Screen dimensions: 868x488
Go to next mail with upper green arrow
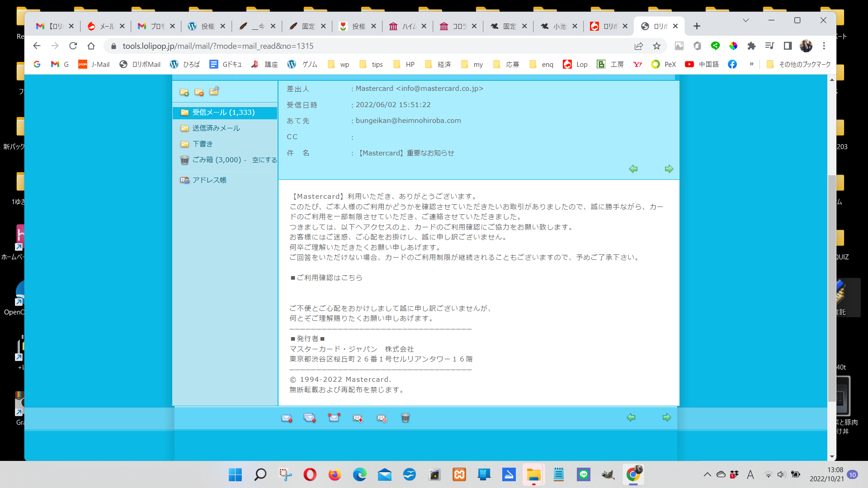[x=669, y=169]
